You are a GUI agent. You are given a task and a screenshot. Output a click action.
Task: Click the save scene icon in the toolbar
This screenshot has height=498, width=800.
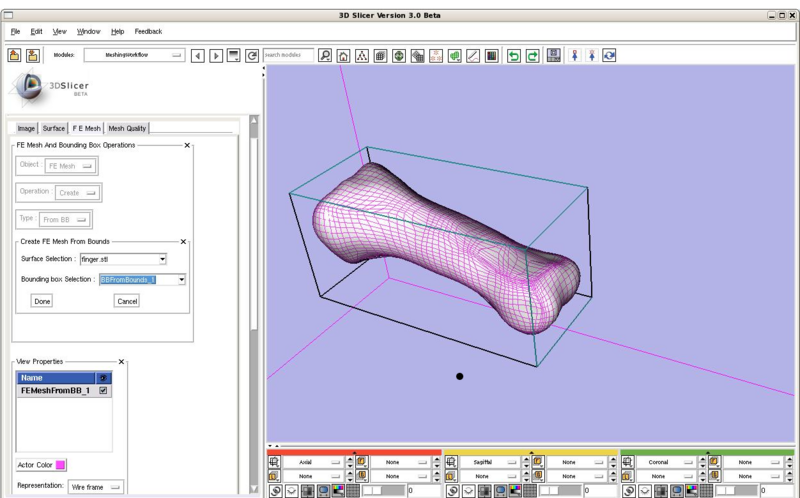coord(33,55)
